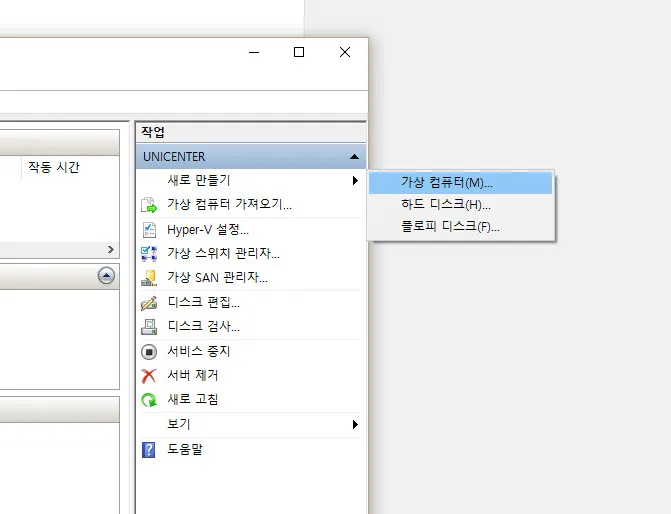Click the UNICENTER section header

coord(251,157)
